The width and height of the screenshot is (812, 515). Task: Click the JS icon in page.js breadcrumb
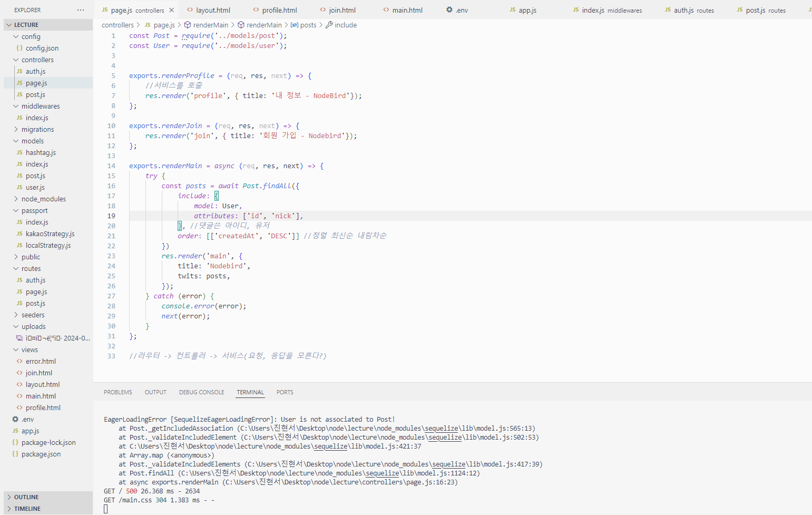pos(148,25)
